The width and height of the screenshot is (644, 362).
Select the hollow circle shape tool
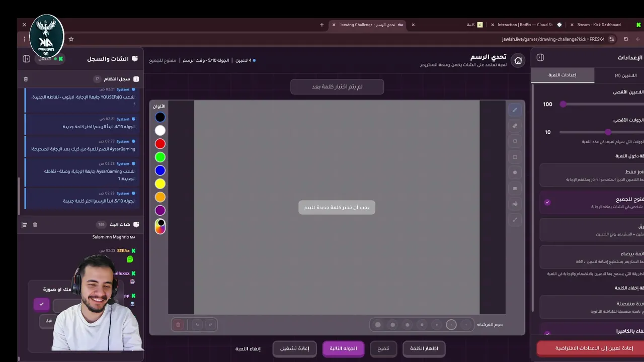pos(515,141)
